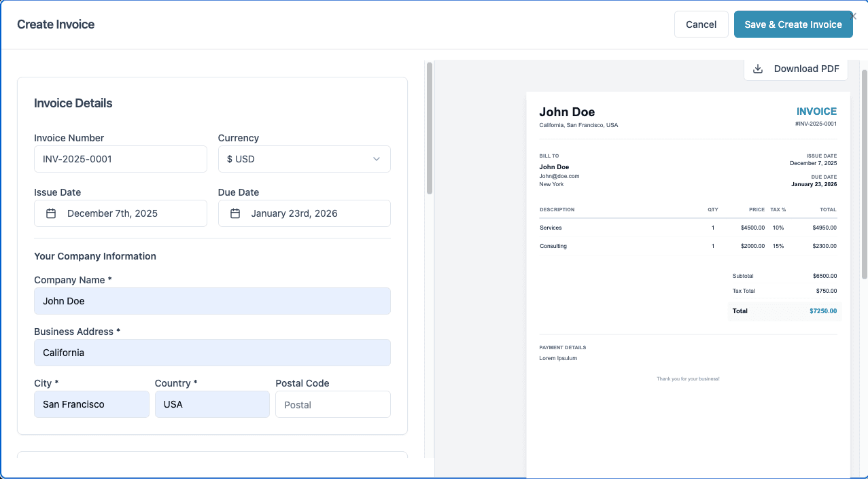
Task: Select the Country field showing USA
Action: (x=212, y=404)
